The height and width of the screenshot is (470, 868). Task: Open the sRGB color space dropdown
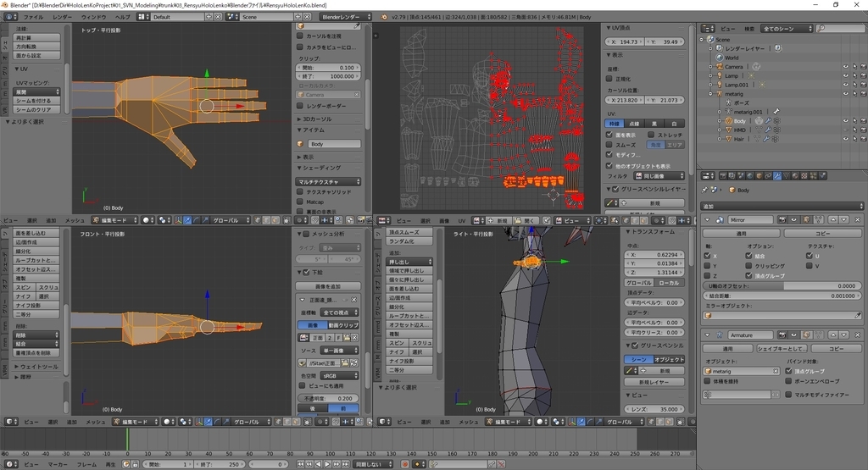tap(340, 375)
